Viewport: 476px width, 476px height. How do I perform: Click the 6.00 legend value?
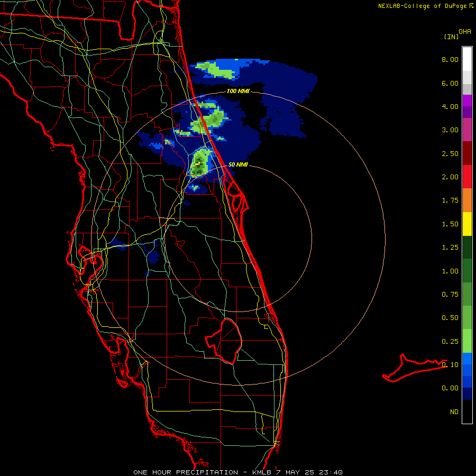point(450,83)
